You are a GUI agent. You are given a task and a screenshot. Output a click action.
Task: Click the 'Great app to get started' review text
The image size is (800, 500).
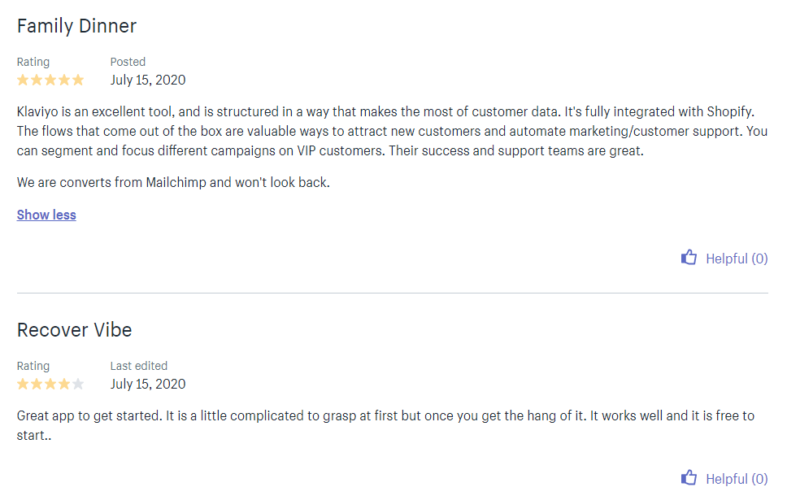click(x=386, y=426)
